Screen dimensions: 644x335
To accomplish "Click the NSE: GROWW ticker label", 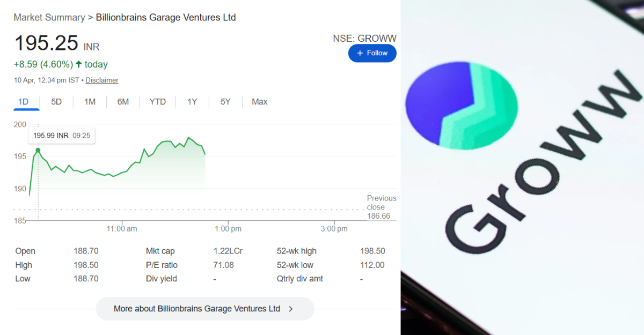I will click(x=364, y=39).
